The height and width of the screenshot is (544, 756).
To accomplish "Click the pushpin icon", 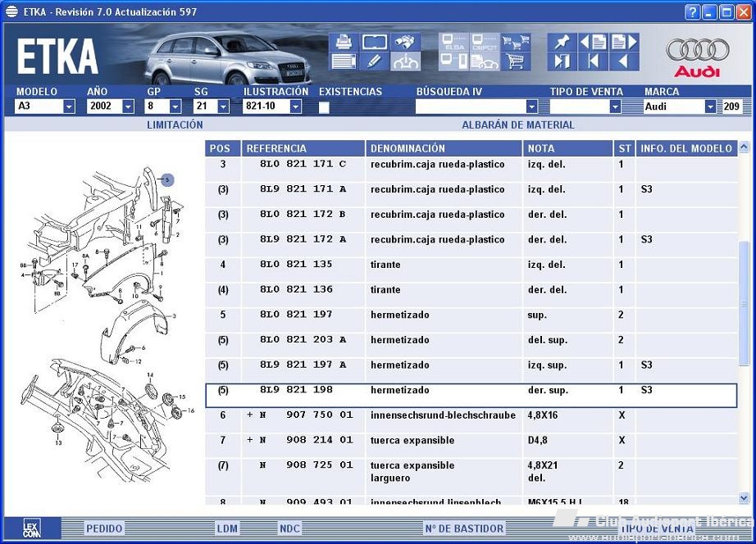I will pyautogui.click(x=562, y=42).
